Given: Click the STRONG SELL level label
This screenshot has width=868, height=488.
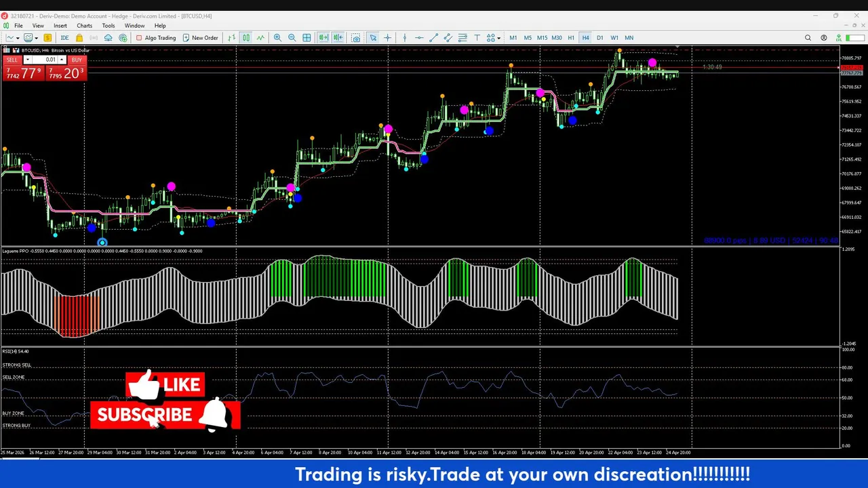Looking at the screenshot, I should [x=16, y=365].
